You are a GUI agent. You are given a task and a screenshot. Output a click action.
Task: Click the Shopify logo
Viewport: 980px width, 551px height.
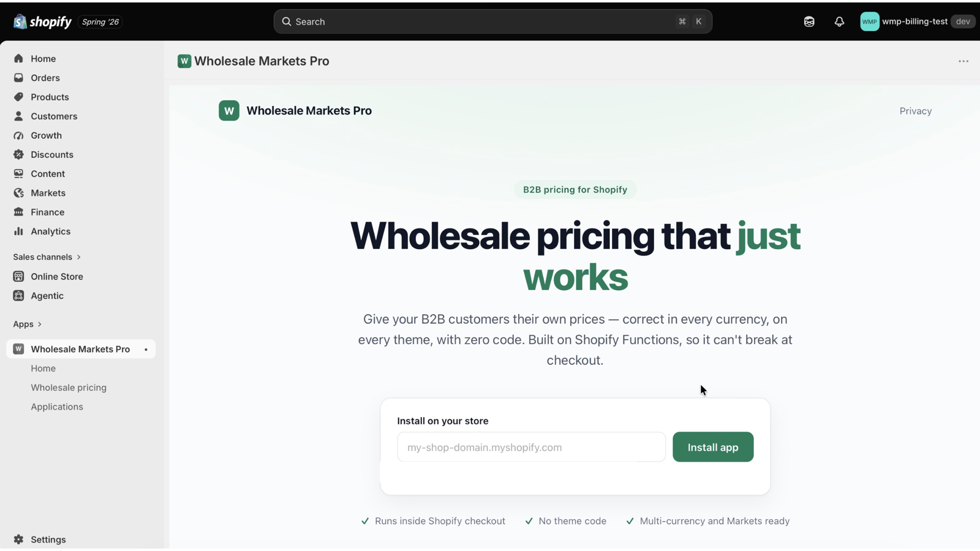[x=42, y=21]
